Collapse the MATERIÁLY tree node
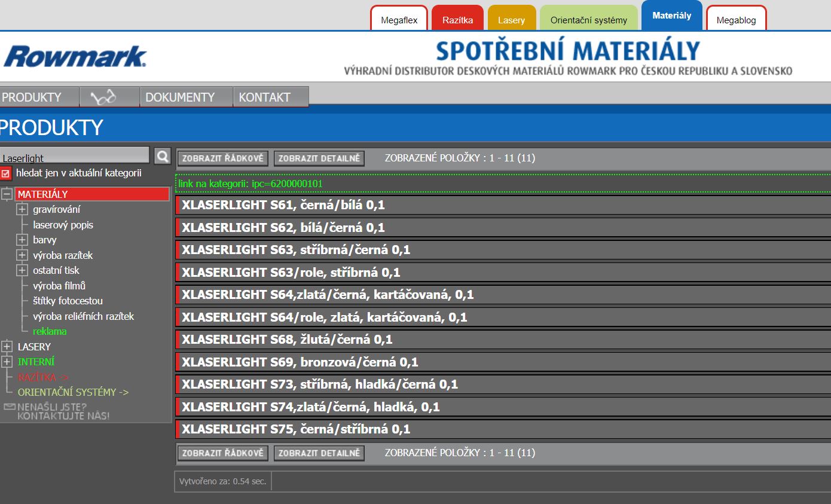Screen dimensions: 831x504 (x=7, y=194)
